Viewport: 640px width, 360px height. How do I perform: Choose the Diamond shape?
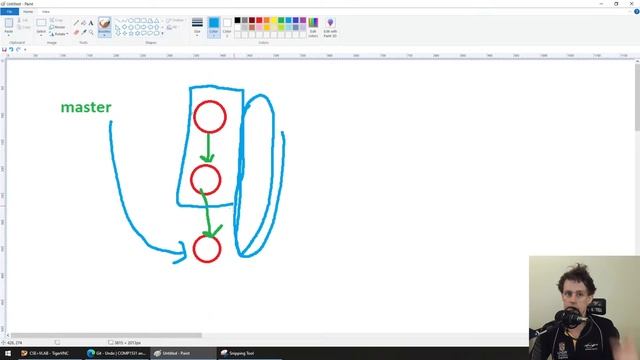pos(124,27)
